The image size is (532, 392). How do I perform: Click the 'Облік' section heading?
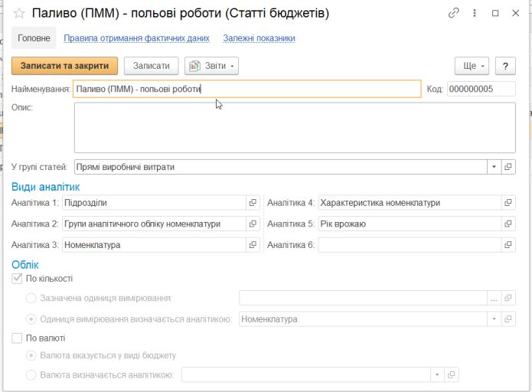(25, 265)
